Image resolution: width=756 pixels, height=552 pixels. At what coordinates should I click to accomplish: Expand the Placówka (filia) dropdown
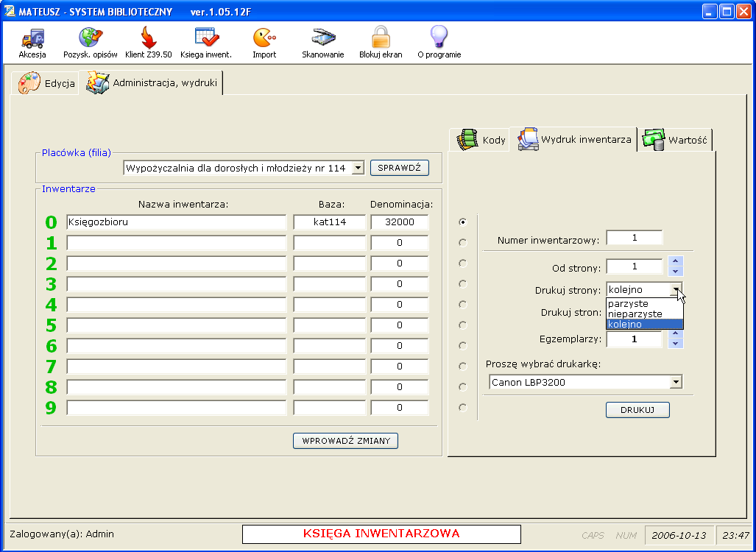coord(358,168)
